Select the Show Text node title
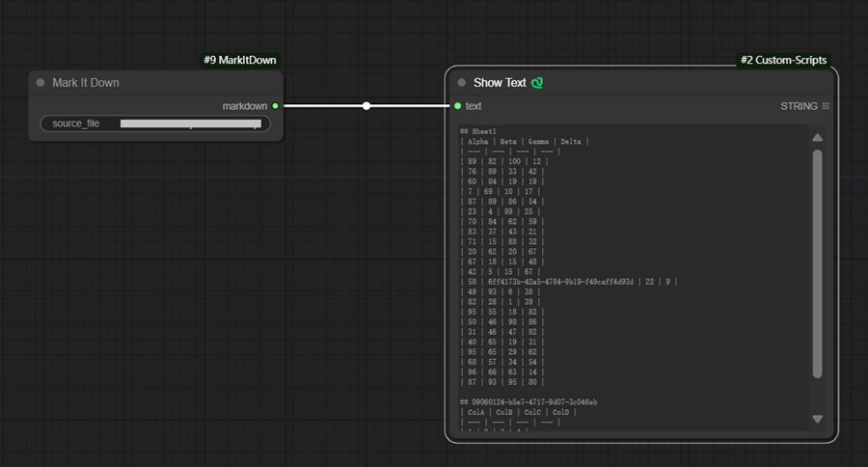 tap(500, 83)
